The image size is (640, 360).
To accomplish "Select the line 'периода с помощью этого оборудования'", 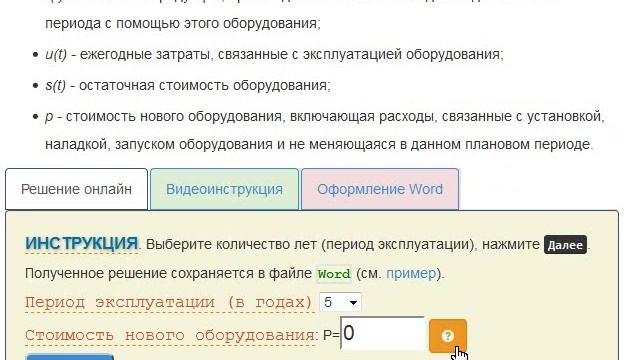I will pos(183,23).
